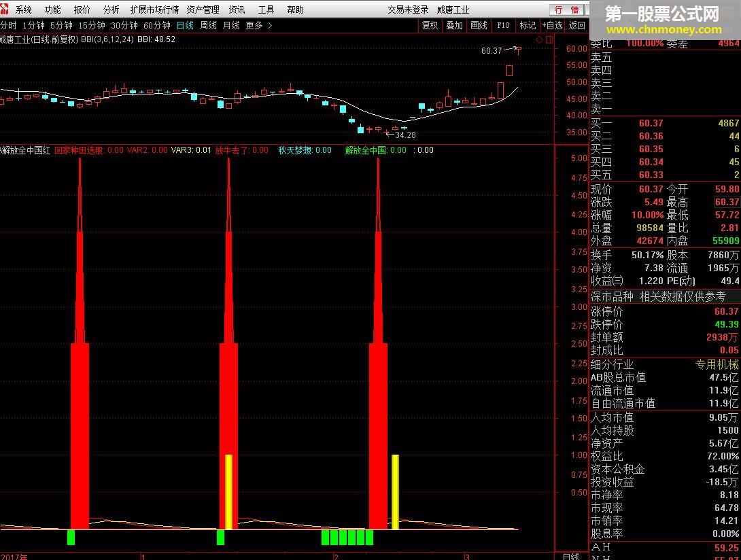Viewport: 741px width, 560px height.
Task: Click the 专用机械 industry link
Action: tap(717, 364)
